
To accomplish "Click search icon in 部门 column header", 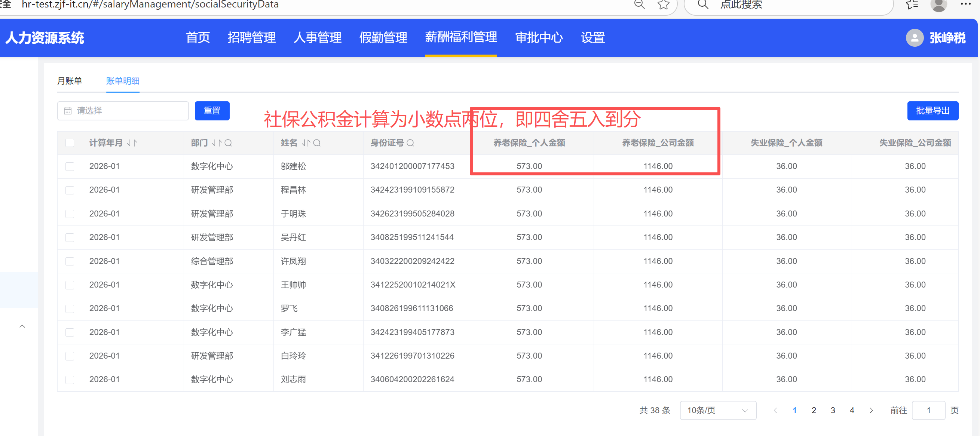I will pyautogui.click(x=228, y=143).
